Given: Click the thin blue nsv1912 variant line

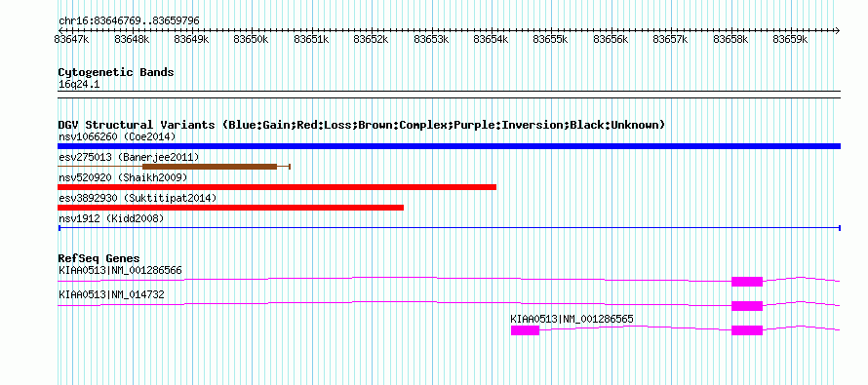Looking at the screenshot, I should click(449, 228).
